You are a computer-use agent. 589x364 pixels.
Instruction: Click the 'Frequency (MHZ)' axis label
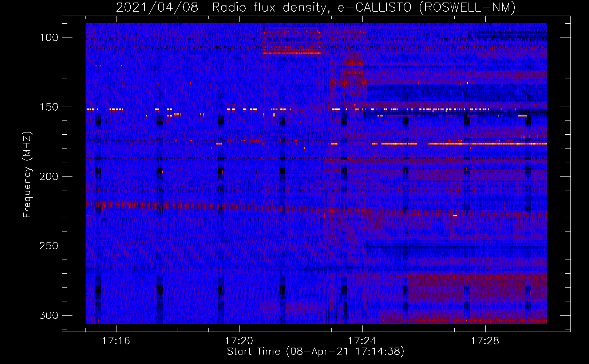[27, 174]
